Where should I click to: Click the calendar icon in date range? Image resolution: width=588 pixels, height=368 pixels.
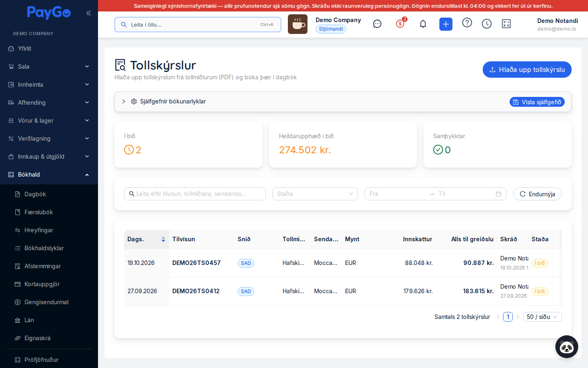[499, 194]
